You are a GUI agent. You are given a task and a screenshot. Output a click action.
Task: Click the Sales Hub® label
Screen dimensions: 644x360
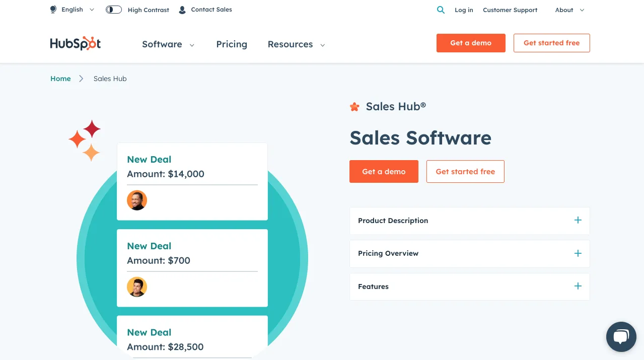pos(396,106)
